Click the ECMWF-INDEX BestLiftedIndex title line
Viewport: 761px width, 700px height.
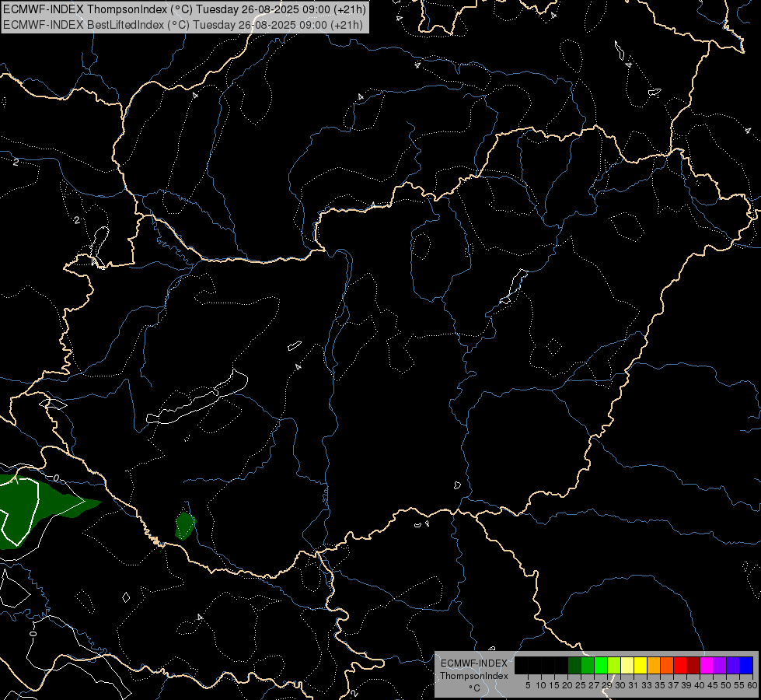183,24
